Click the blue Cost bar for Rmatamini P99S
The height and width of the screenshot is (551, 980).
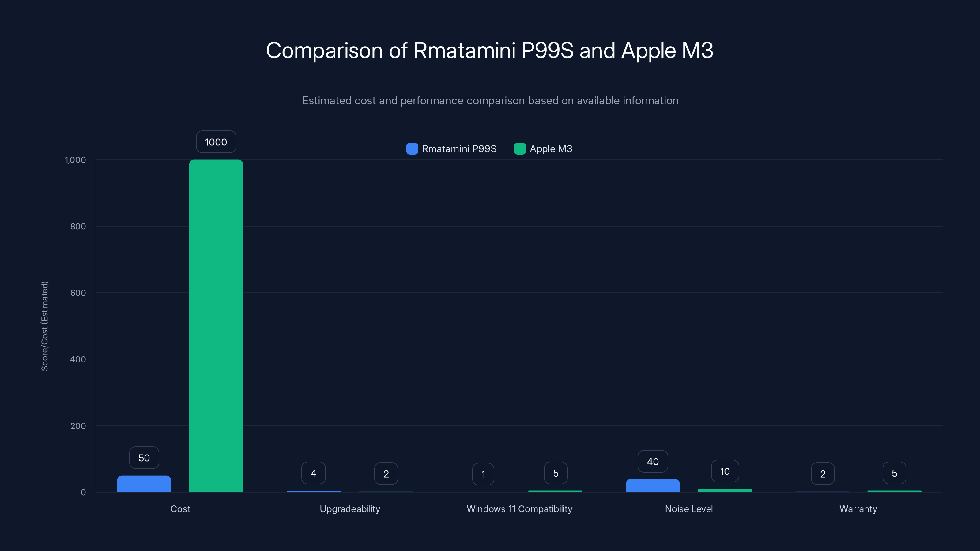[144, 485]
